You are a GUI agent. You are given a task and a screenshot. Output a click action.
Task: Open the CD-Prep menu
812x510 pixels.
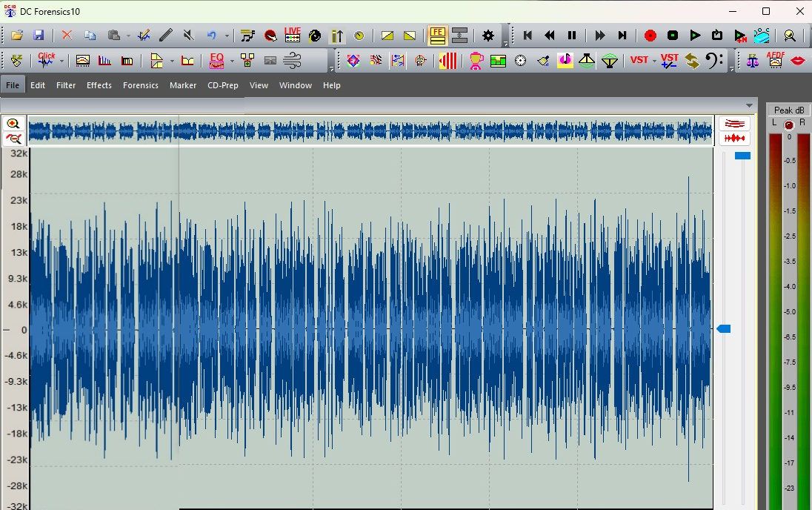pos(223,85)
